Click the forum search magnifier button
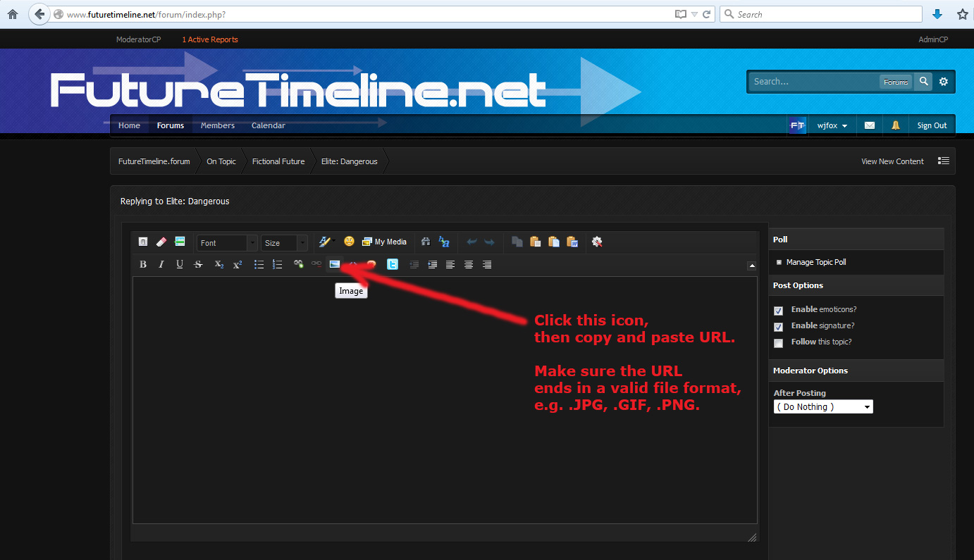 923,82
